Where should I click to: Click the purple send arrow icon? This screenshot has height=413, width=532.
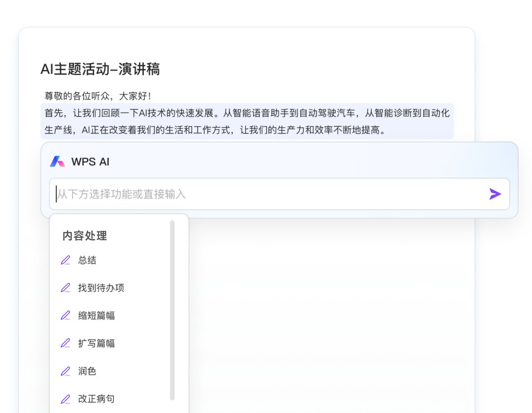(495, 194)
